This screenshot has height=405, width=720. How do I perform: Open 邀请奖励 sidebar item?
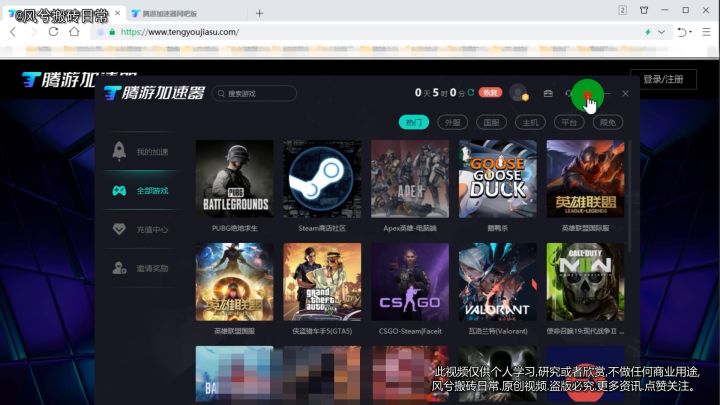(x=140, y=268)
